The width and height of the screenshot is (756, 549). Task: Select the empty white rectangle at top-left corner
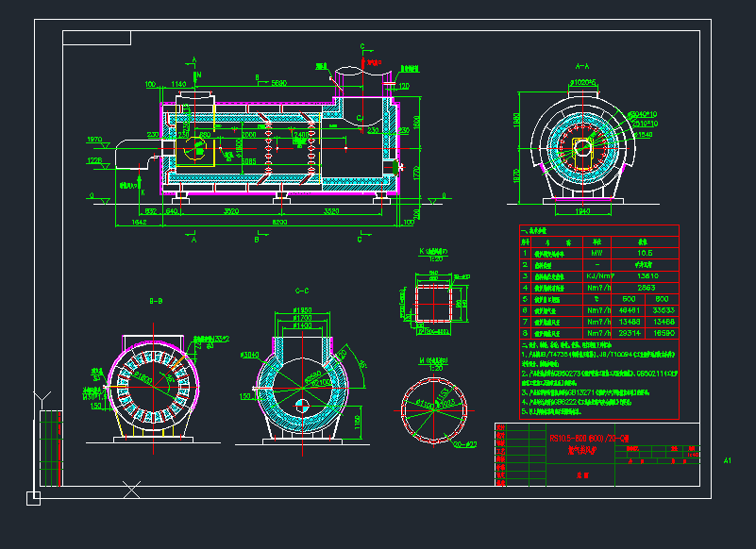point(96,37)
